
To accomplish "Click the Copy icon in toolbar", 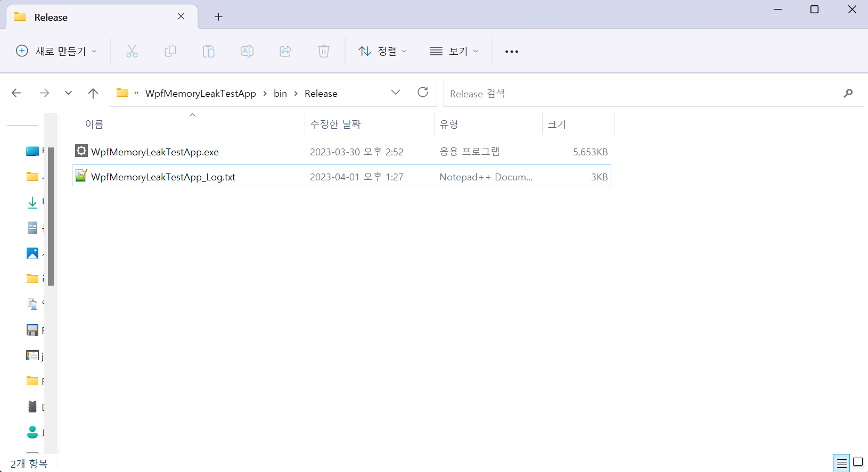I will [170, 51].
